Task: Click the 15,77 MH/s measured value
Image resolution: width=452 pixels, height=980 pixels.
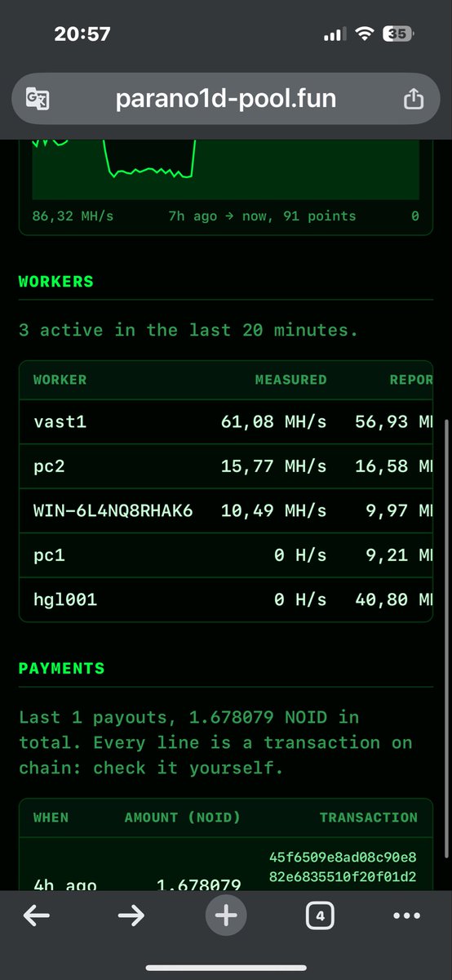Action: point(273,465)
